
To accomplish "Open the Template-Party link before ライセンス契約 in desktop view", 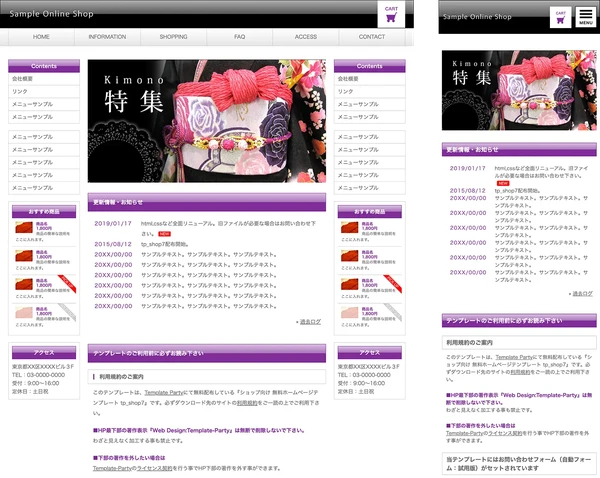I will (x=112, y=468).
